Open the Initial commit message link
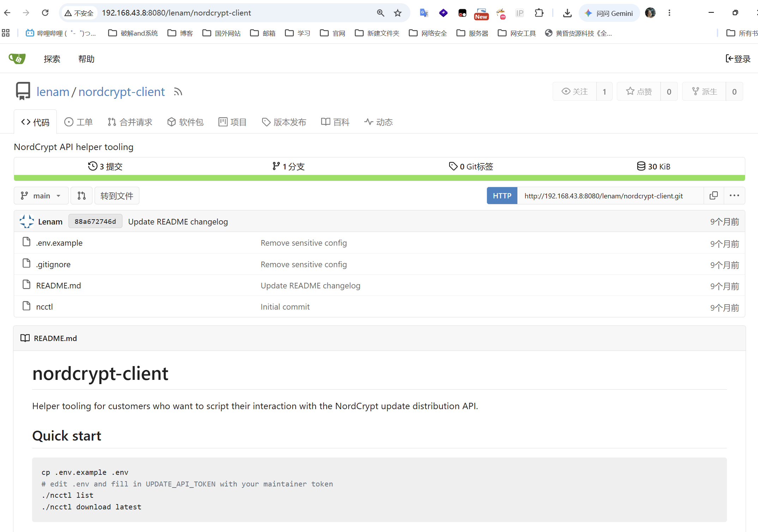Screen dimensions: 758x532 click(285, 307)
